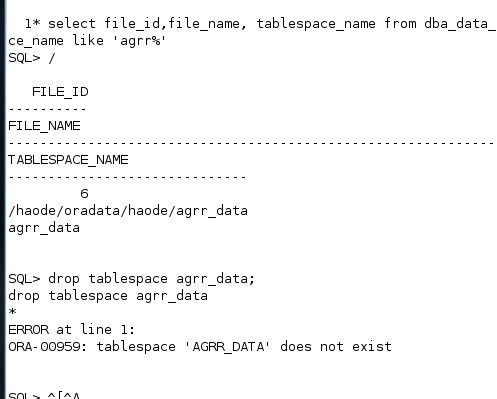This screenshot has width=497, height=399.
Task: Click the ce_name like 'agrr%' line
Action: coord(87,41)
